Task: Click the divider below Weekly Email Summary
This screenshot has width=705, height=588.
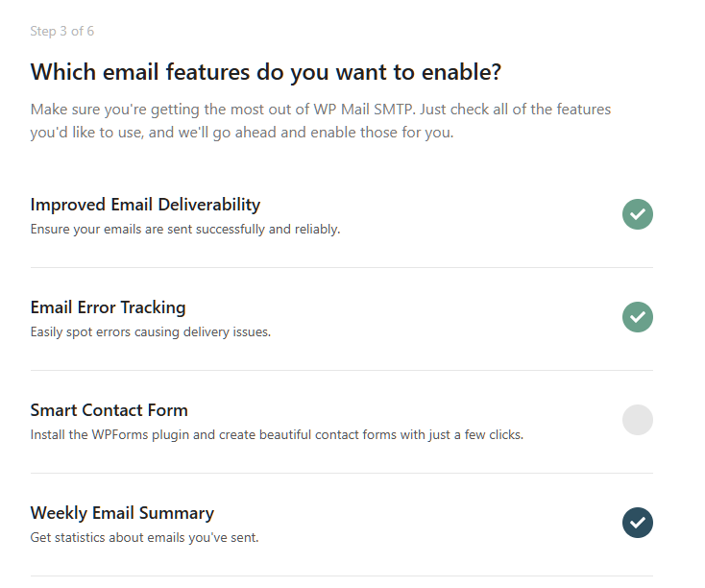Action: pyautogui.click(x=341, y=576)
